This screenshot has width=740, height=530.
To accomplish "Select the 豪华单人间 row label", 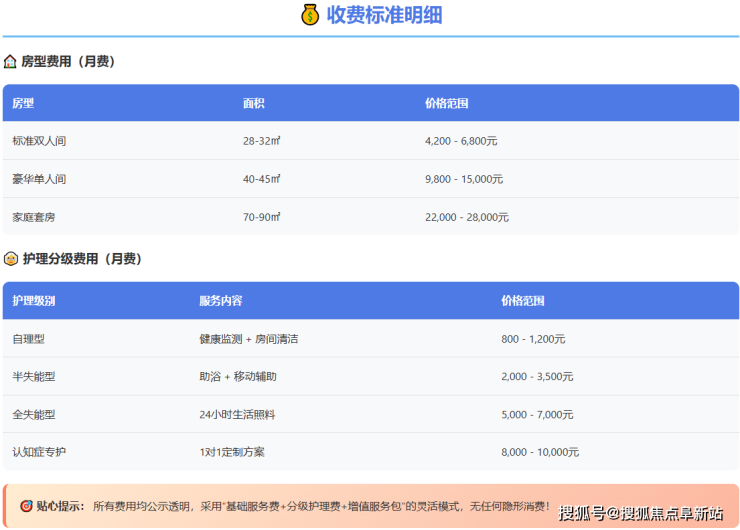I will click(x=39, y=179).
